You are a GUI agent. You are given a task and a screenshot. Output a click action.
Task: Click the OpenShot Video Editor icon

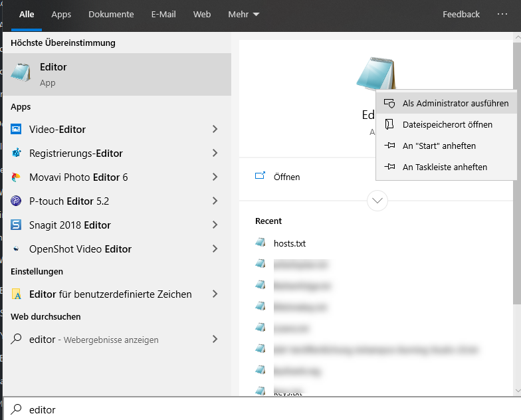tap(16, 249)
